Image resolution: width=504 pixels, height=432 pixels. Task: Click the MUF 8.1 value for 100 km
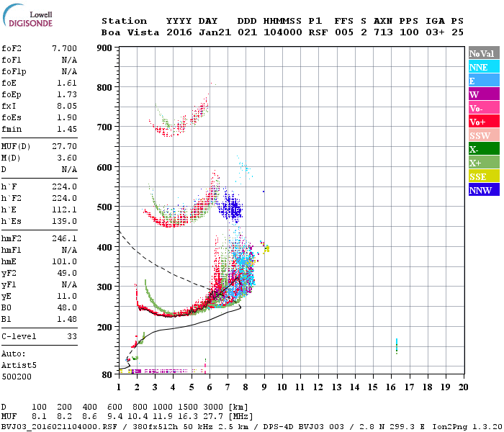pos(39,416)
